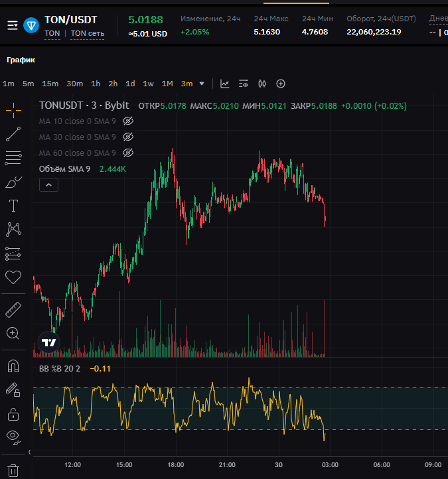Select the active 3m timeframe

coord(187,84)
